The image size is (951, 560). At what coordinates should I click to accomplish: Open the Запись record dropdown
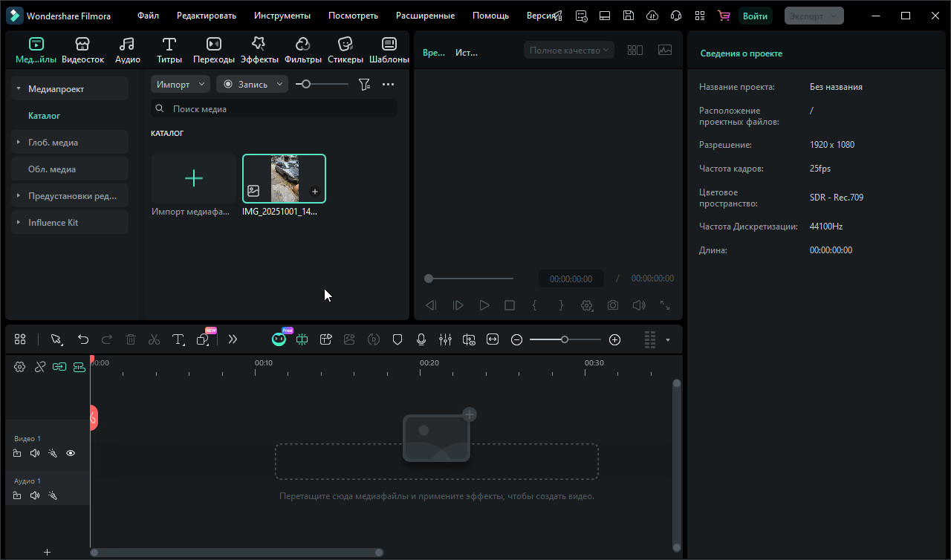(252, 85)
